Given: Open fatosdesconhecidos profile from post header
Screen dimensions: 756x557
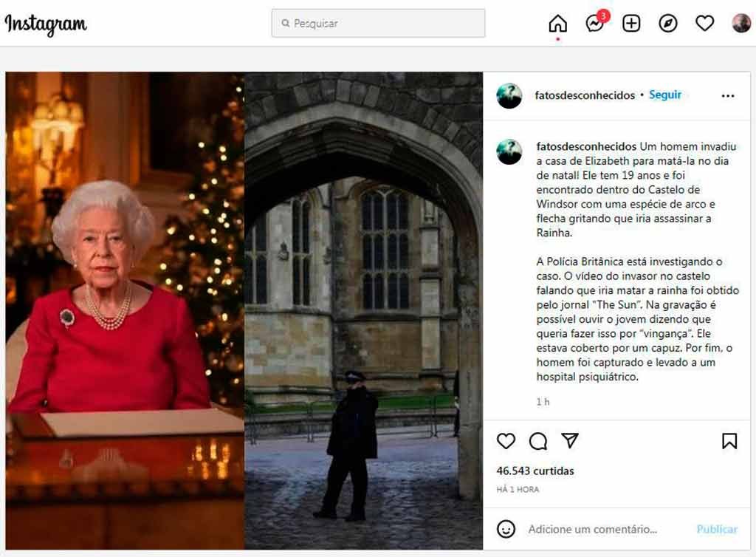Looking at the screenshot, I should [585, 95].
